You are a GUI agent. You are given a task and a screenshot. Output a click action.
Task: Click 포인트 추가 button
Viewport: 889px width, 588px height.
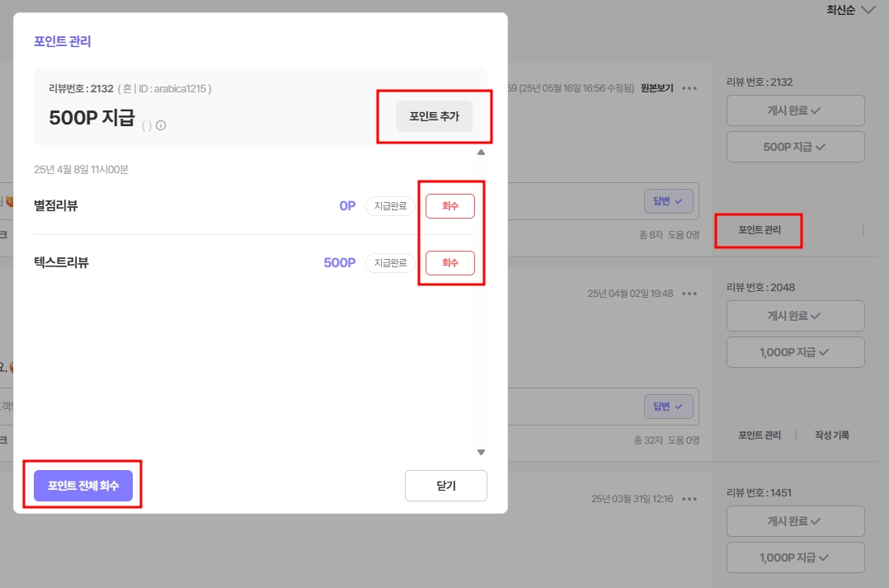435,116
